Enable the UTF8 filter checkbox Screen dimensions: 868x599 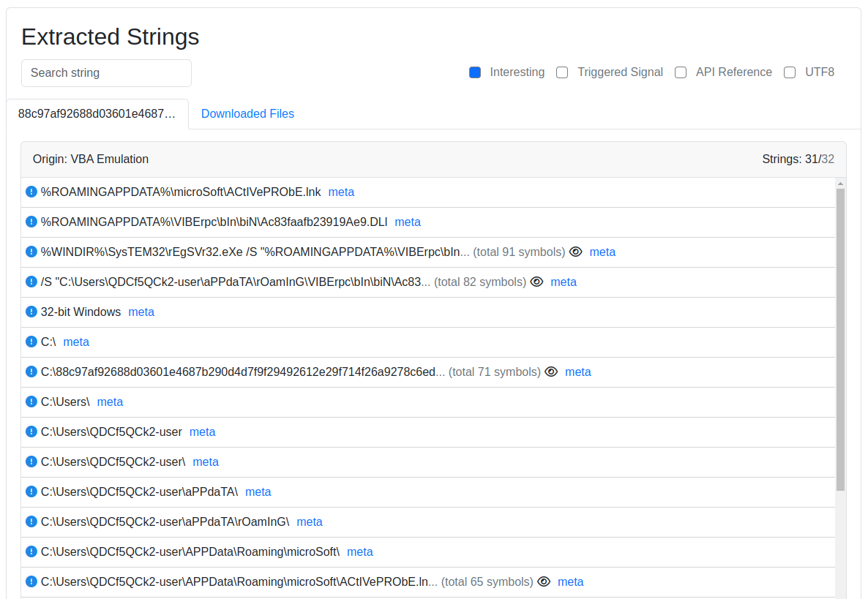click(790, 72)
